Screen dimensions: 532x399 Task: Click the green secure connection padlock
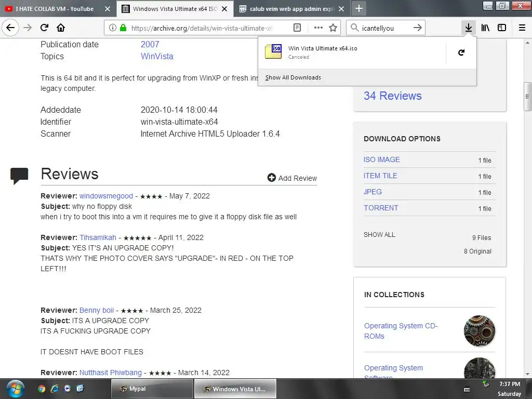123,28
